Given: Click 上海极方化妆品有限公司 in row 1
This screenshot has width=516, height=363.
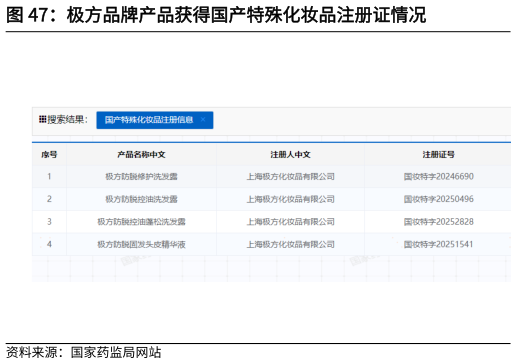Looking at the screenshot, I should click(290, 176).
